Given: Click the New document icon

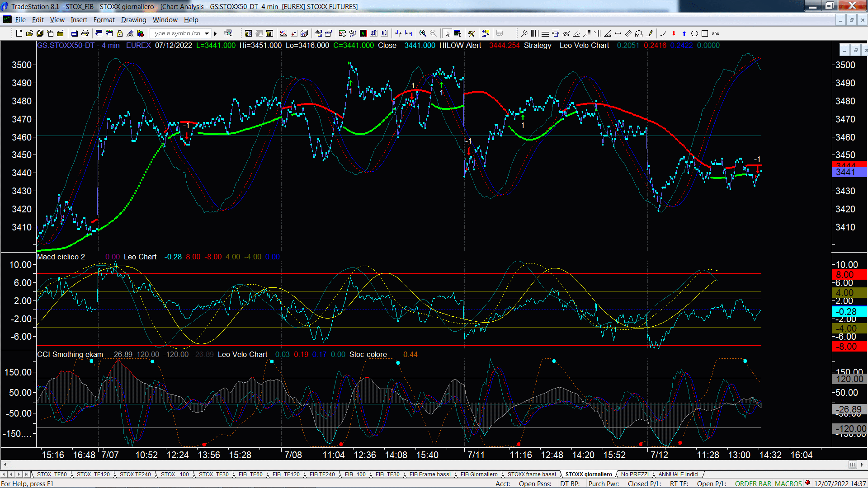Looking at the screenshot, I should tap(19, 33).
